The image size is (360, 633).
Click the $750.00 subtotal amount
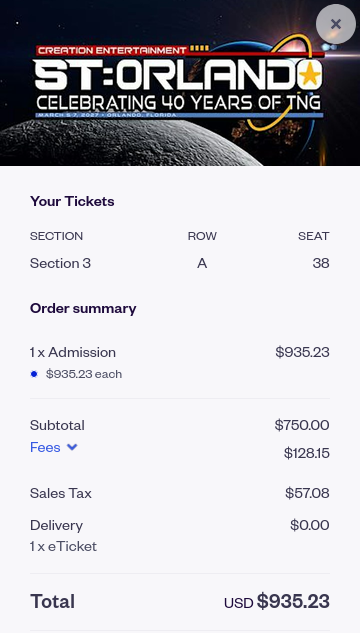coord(302,425)
